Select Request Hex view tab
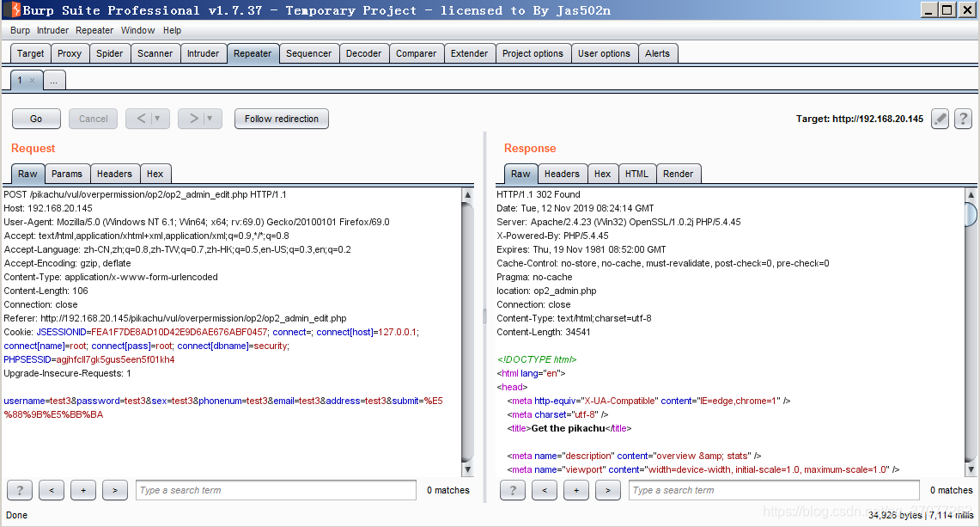 click(155, 174)
